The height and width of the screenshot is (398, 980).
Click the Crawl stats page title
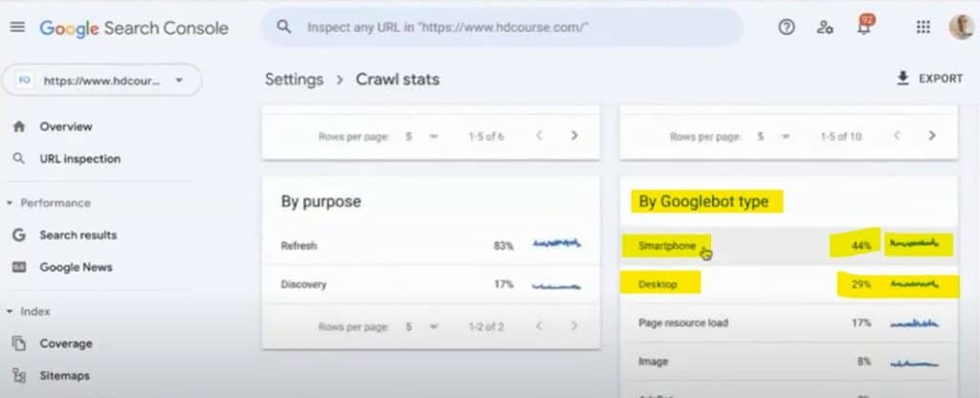click(397, 79)
